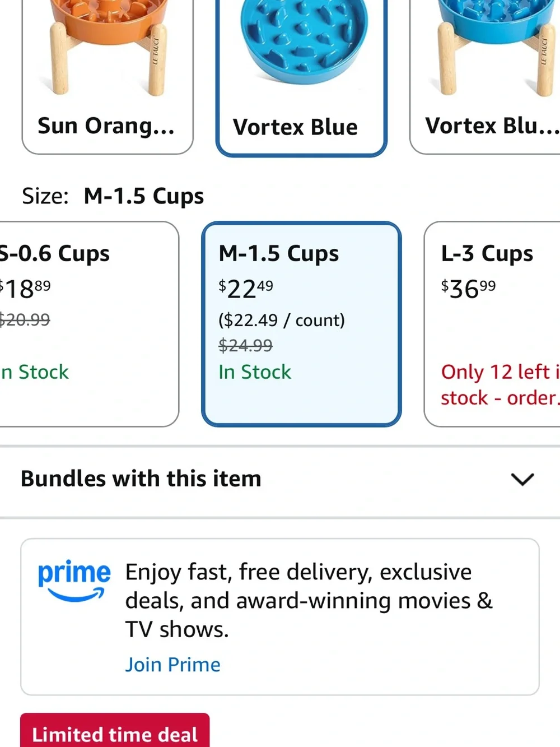The width and height of the screenshot is (560, 747).
Task: Expand Bundles with this item chevron
Action: 522,479
